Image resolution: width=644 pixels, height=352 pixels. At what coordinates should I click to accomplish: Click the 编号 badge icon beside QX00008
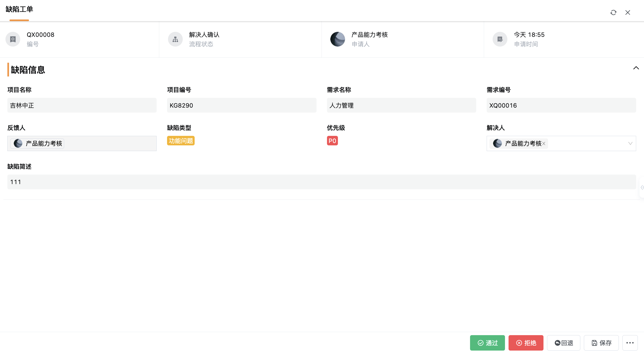[13, 39]
